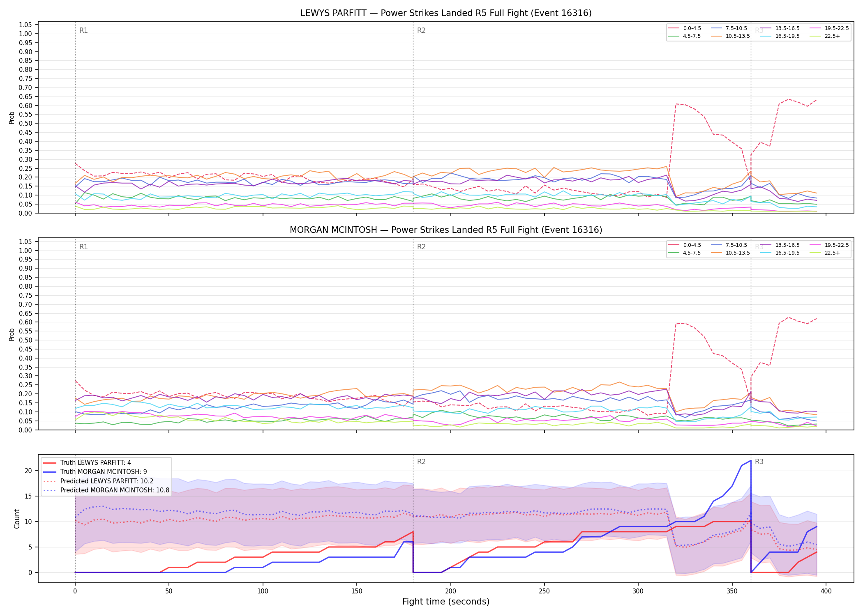Click the R2 round label in Morgan McIntosh chart
The width and height of the screenshot is (863, 616).
click(421, 247)
